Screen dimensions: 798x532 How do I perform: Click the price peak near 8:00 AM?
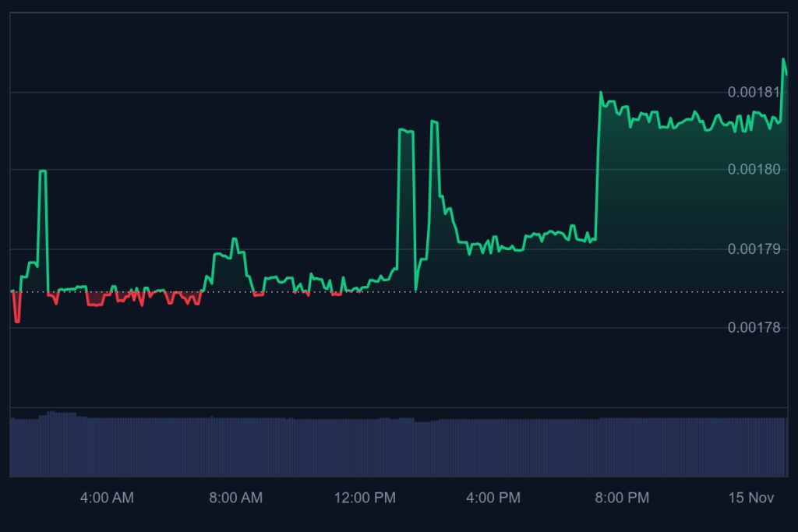(234, 239)
